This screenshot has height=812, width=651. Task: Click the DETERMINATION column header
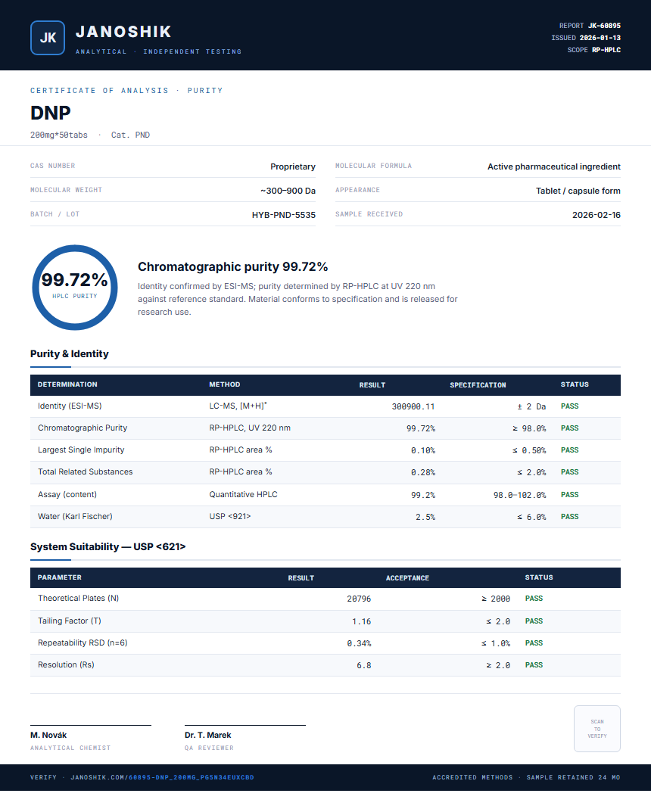coord(67,384)
